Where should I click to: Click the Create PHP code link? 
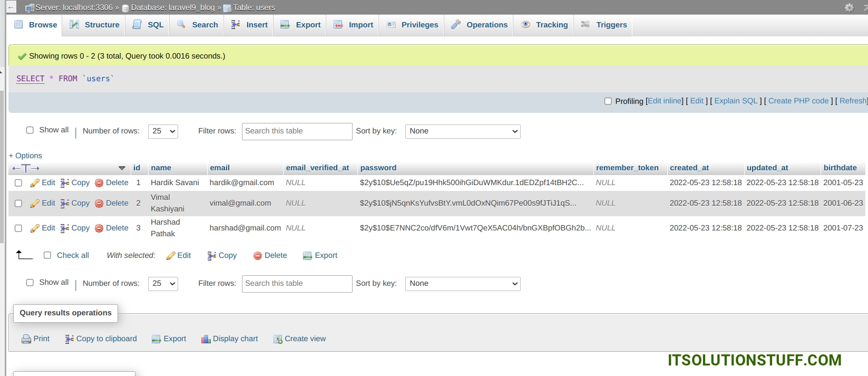pyautogui.click(x=798, y=101)
